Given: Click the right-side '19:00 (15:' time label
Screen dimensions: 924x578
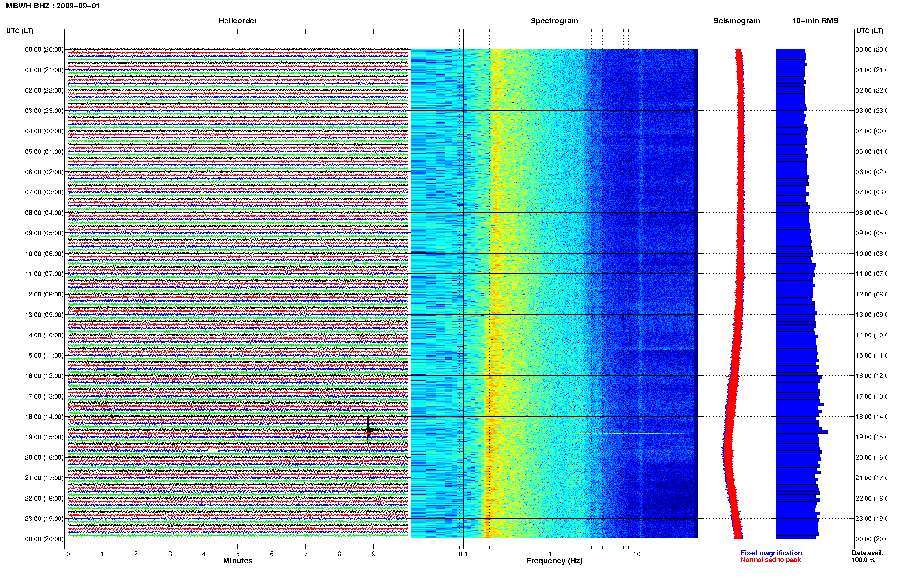Looking at the screenshot, I should [871, 437].
